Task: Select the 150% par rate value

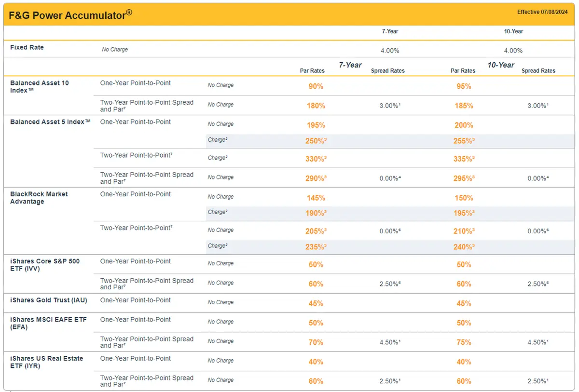Action: tap(464, 198)
